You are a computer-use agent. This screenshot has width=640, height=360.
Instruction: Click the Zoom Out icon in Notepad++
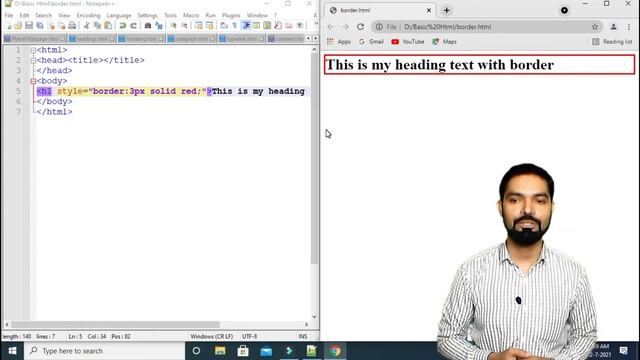tap(184, 26)
